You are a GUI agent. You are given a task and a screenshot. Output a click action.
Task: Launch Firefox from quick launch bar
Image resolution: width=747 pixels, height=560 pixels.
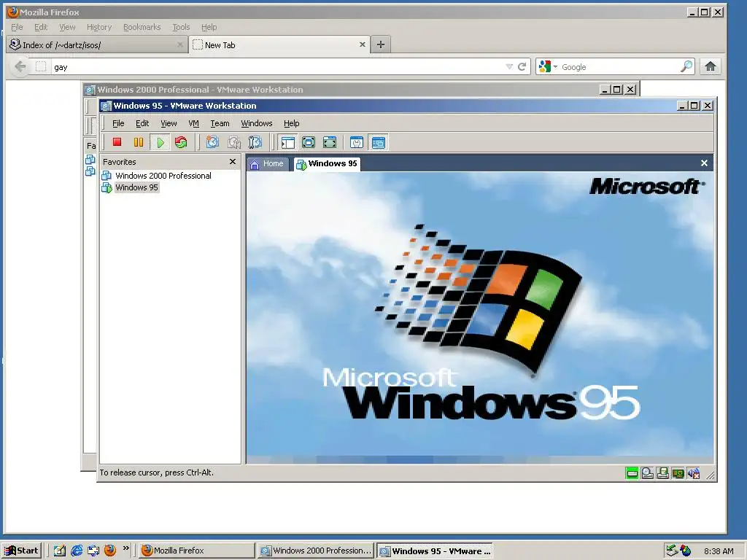click(110, 551)
